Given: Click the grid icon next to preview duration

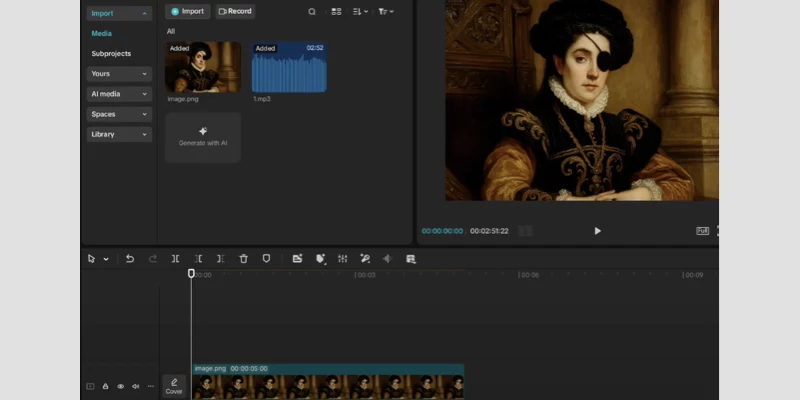Looking at the screenshot, I should coord(525,231).
